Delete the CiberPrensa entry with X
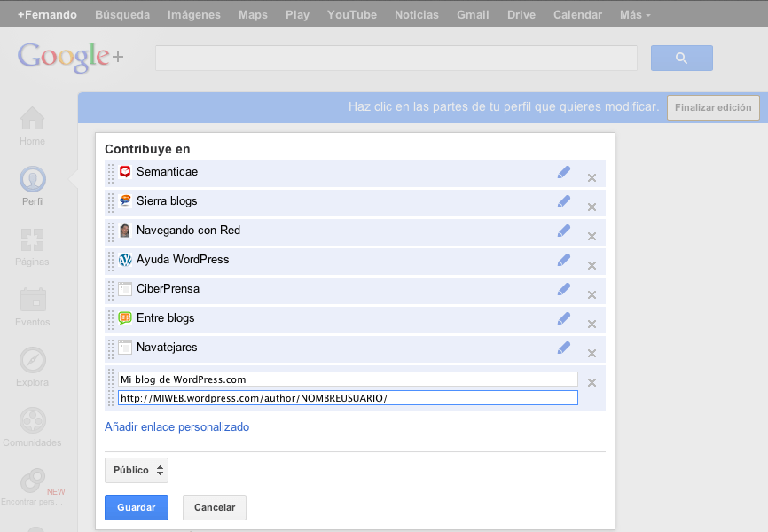Image resolution: width=768 pixels, height=532 pixels. [x=592, y=295]
